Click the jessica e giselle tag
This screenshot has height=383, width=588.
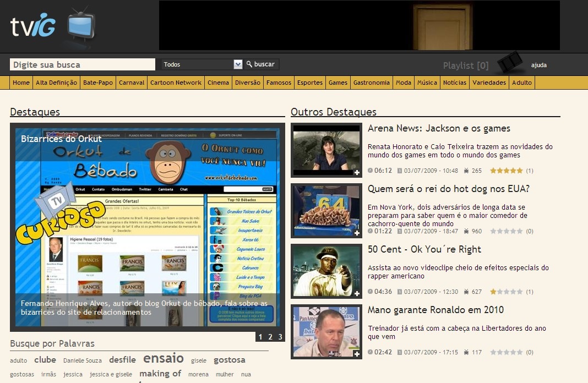click(111, 374)
